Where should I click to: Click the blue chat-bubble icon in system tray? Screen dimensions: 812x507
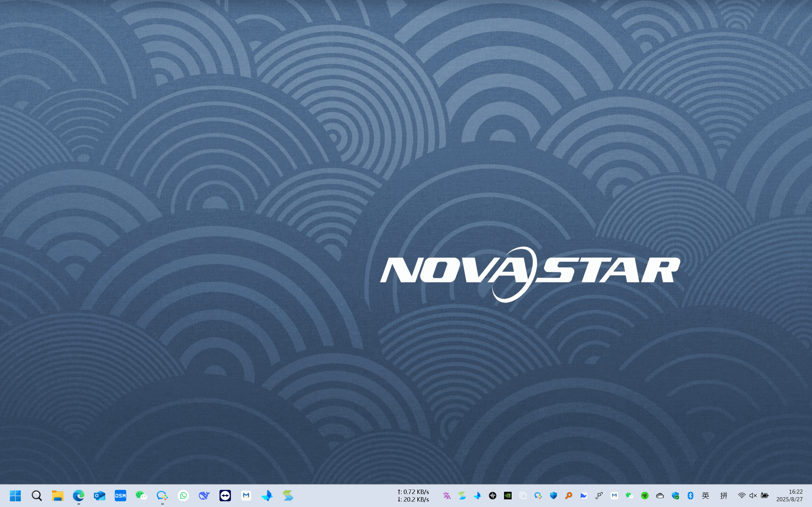tap(538, 496)
